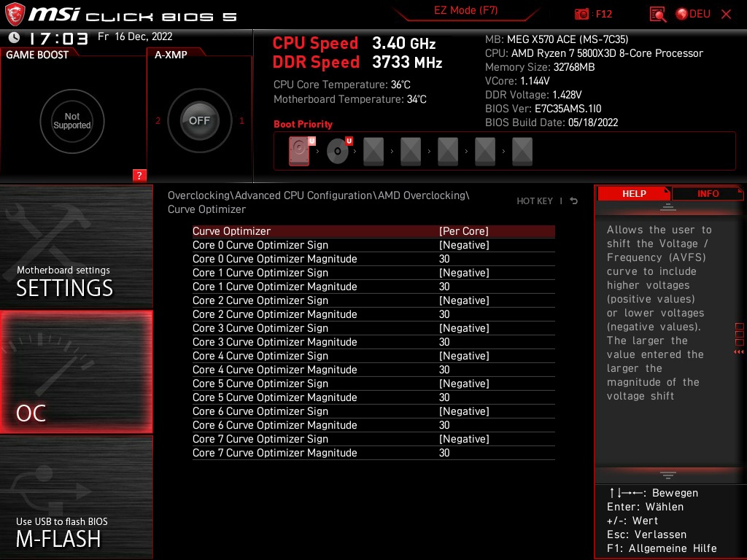Viewport: 747px width, 560px height.
Task: Edit Core 1 Curve Optimizer Magnitude value
Action: click(x=444, y=286)
